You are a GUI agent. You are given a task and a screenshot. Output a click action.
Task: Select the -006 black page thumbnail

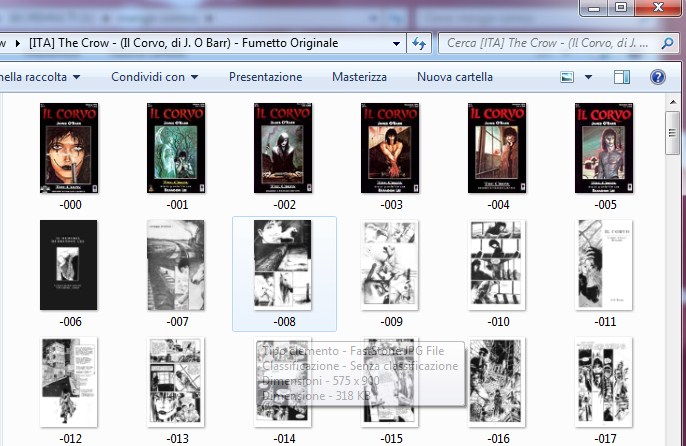pos(69,265)
